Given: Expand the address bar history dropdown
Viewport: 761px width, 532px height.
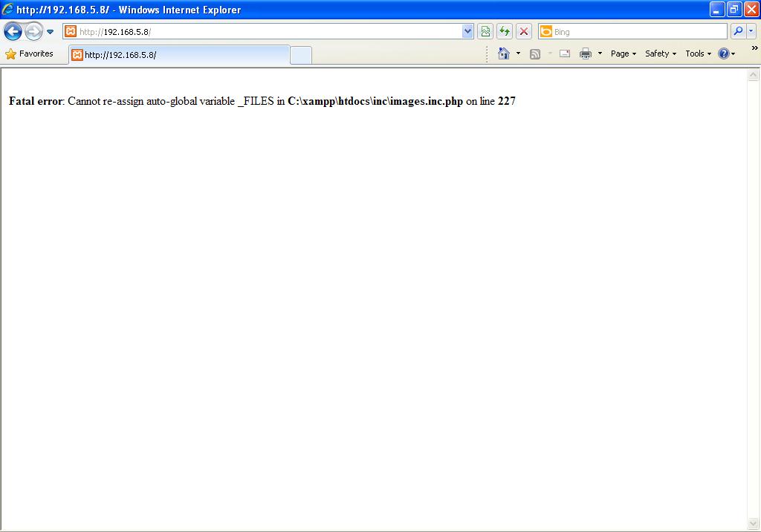Looking at the screenshot, I should click(x=467, y=31).
